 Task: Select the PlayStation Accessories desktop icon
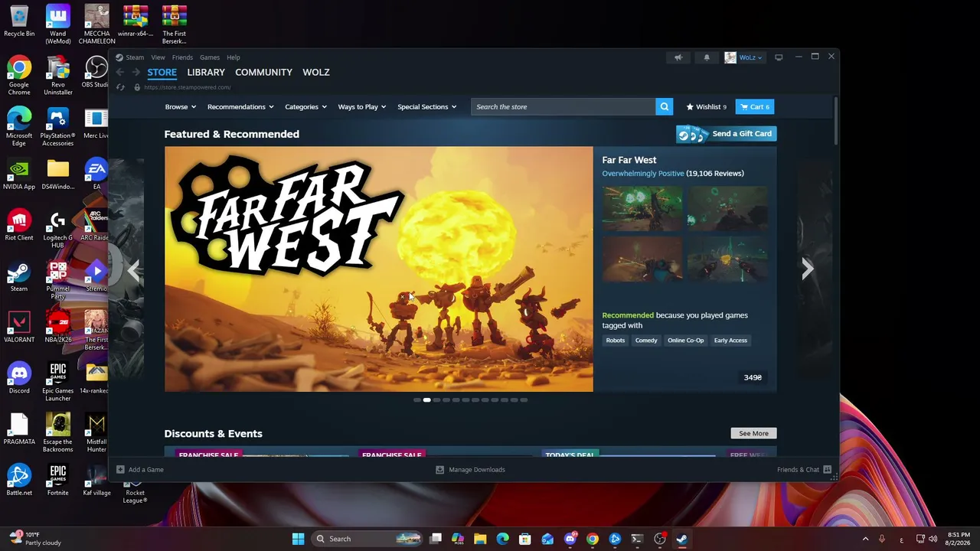click(x=58, y=127)
